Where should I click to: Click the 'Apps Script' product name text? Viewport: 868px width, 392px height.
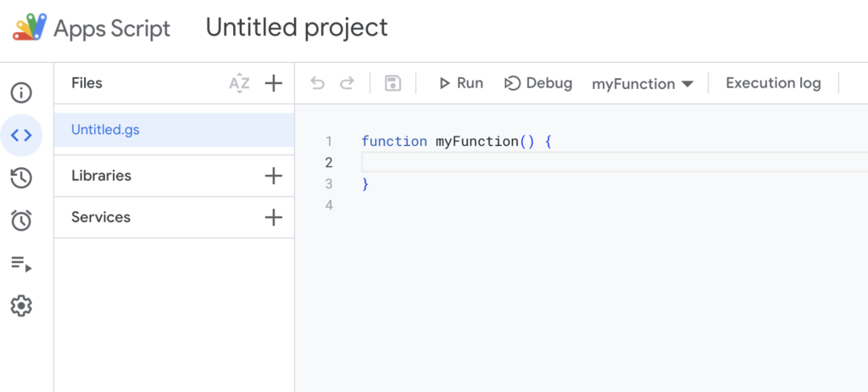(x=112, y=28)
